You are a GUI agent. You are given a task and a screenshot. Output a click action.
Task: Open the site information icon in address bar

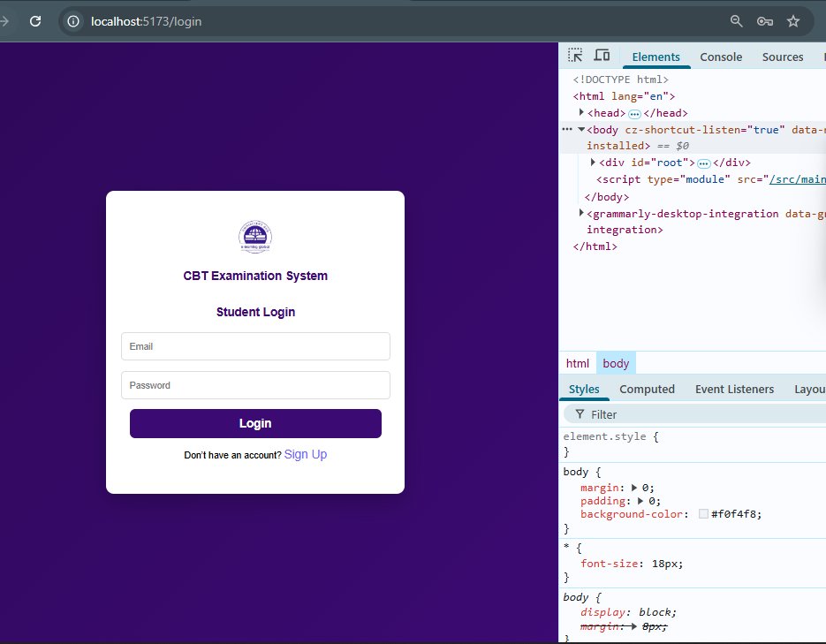(x=73, y=21)
